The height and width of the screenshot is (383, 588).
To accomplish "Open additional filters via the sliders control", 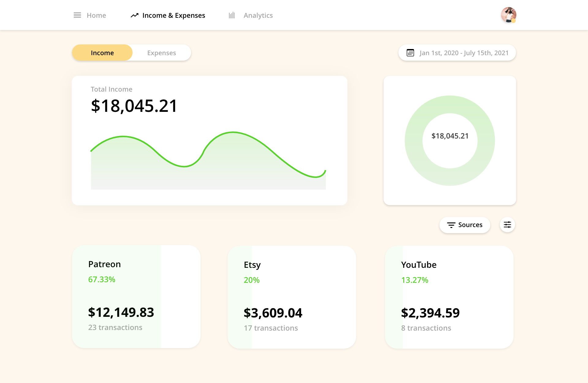I will pos(507,225).
